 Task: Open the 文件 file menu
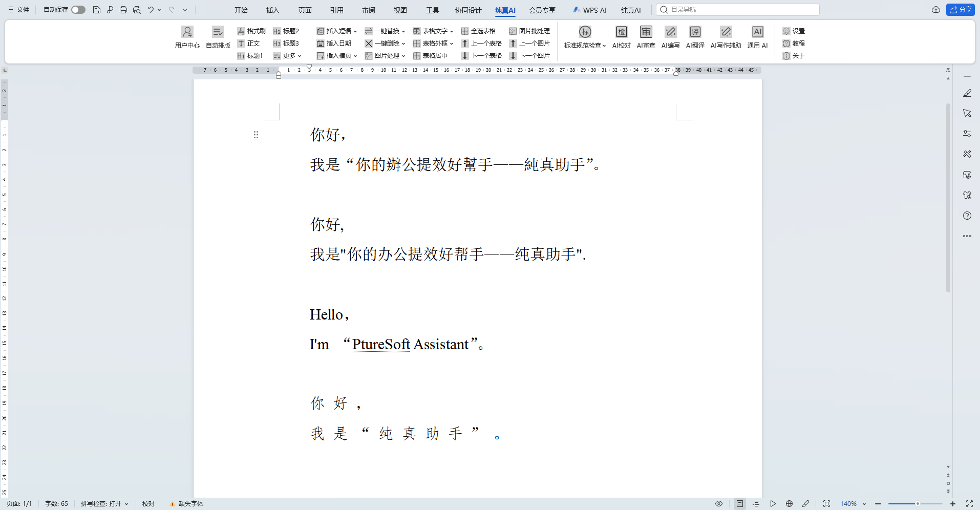(19, 10)
